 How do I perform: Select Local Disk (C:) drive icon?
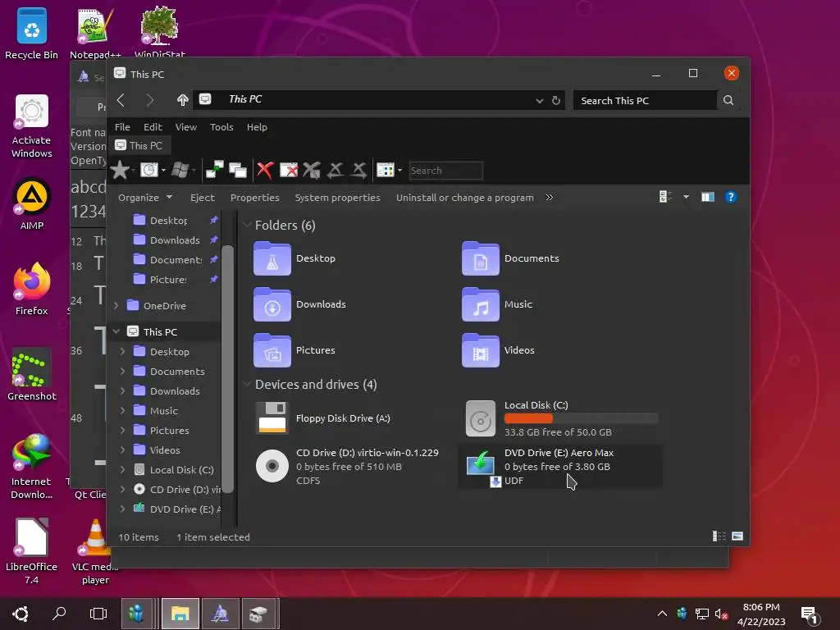pos(481,418)
